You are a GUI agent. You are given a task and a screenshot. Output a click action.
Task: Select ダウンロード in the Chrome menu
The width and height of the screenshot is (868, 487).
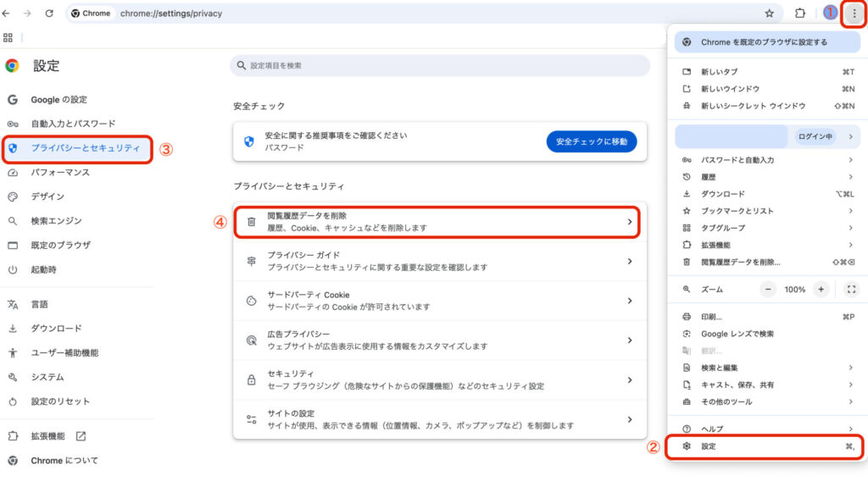(767, 194)
